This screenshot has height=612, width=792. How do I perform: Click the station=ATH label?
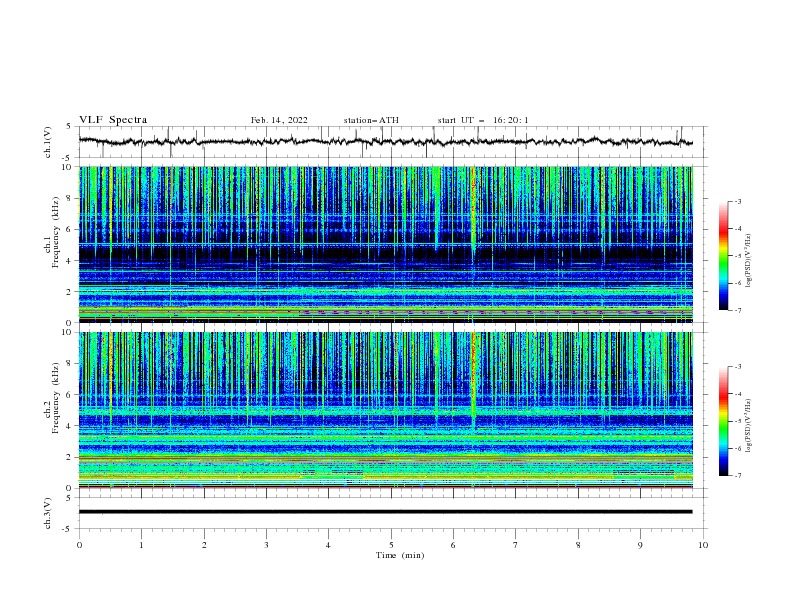point(371,120)
